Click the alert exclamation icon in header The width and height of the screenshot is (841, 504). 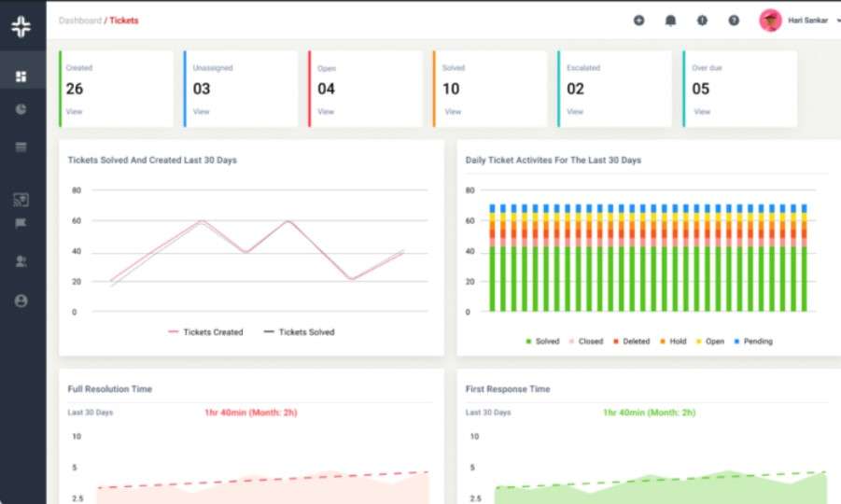[x=702, y=21]
